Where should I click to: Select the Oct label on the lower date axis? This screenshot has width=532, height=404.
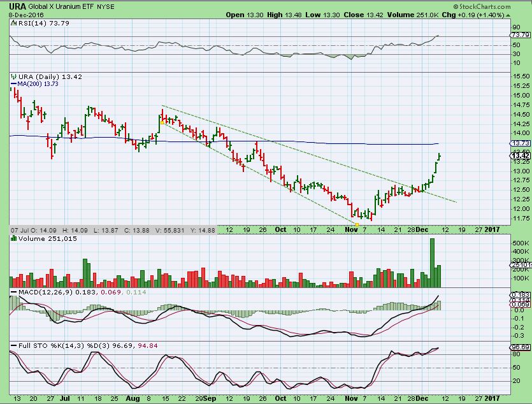click(280, 398)
